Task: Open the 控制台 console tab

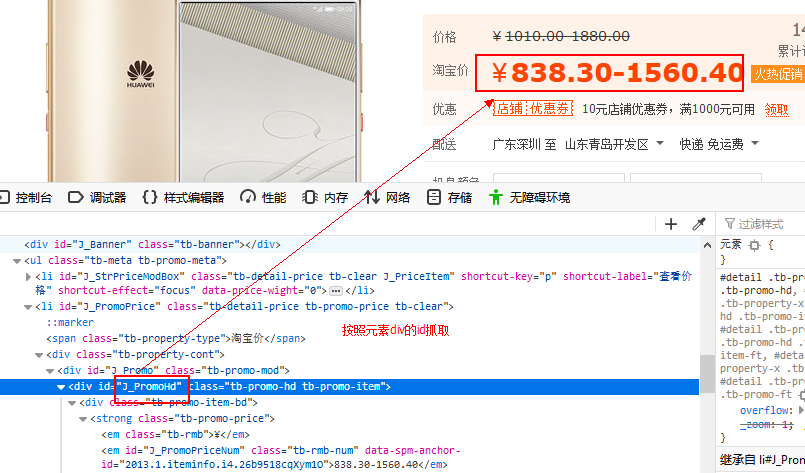Action: coord(26,198)
